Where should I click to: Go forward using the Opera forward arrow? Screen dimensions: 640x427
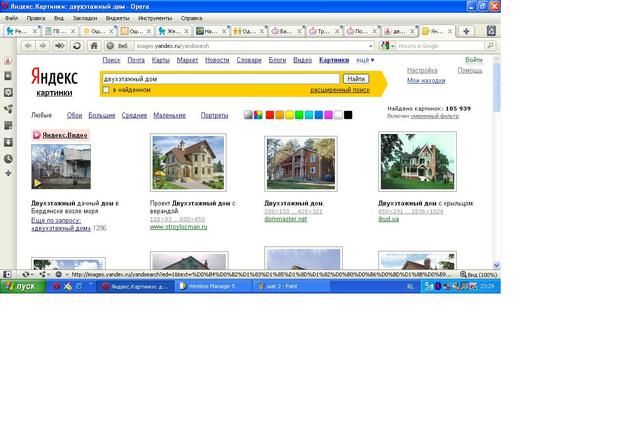42,46
